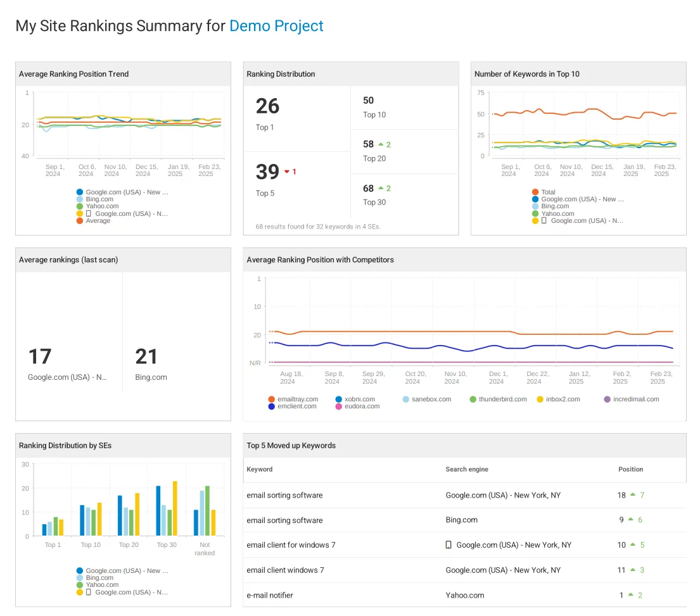
Task: Click green bar in Not ranked group
Action: click(207, 511)
